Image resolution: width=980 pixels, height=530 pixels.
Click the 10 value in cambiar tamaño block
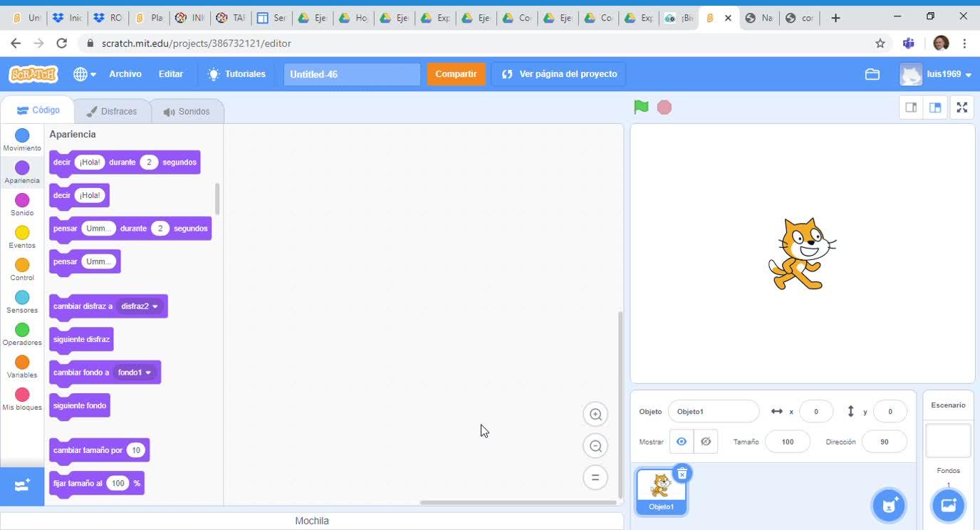136,450
